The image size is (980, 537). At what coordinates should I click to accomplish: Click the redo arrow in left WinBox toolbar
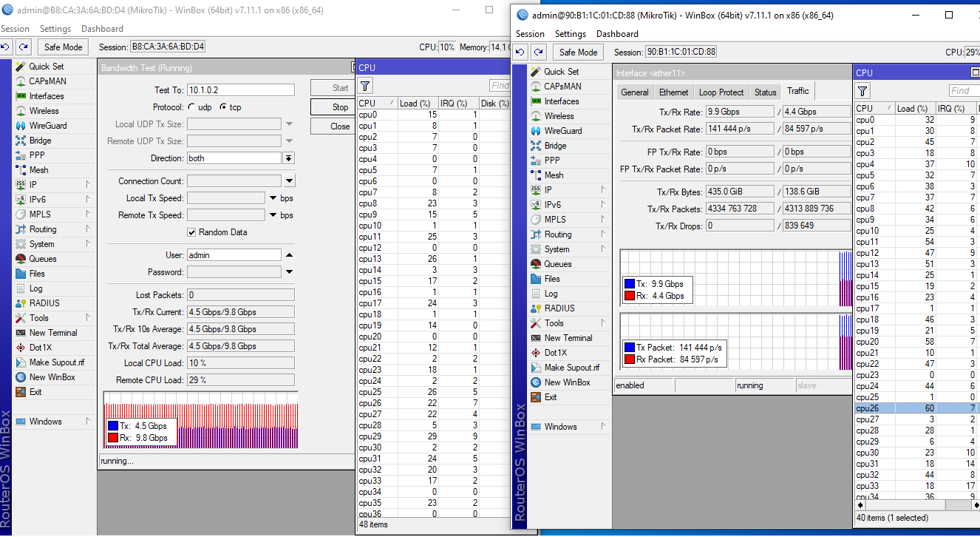tap(24, 47)
